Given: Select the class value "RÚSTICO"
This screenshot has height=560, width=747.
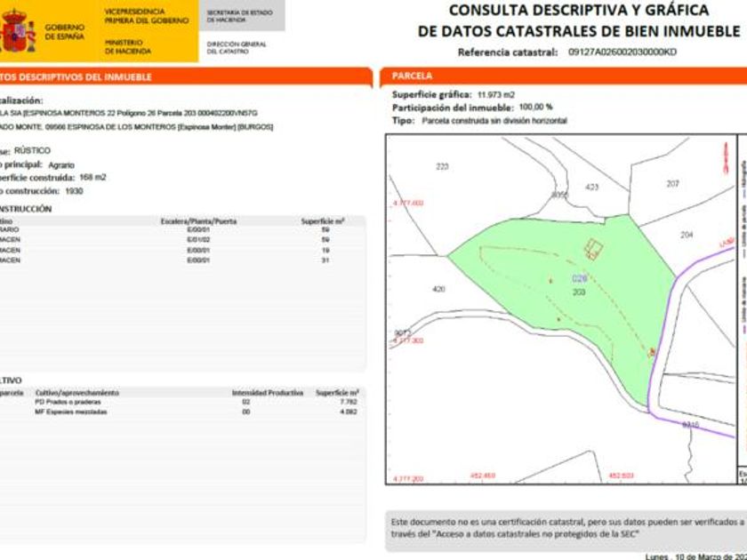Looking at the screenshot, I should coord(32,150).
